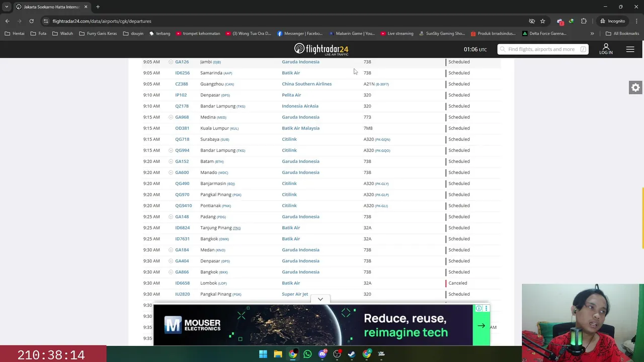Bookmark this page with the star icon
644x362 pixels.
coord(542,21)
